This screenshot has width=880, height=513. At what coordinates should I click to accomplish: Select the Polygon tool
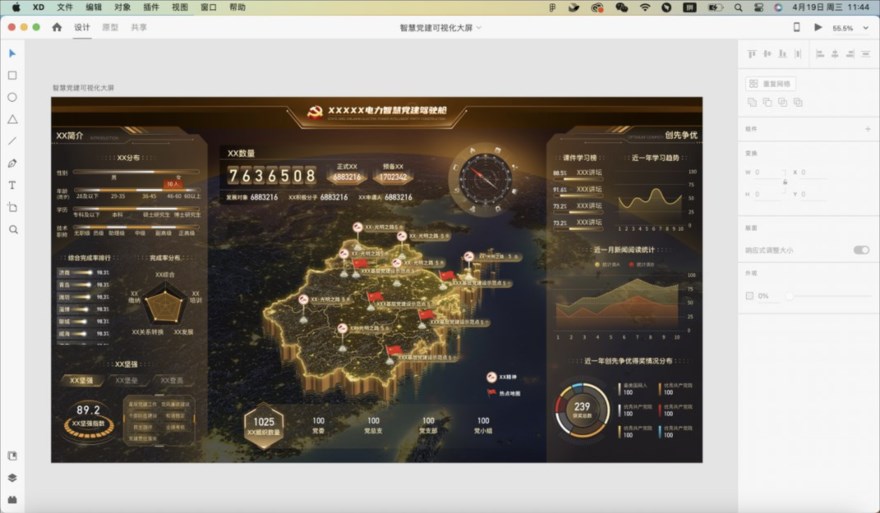click(12, 119)
